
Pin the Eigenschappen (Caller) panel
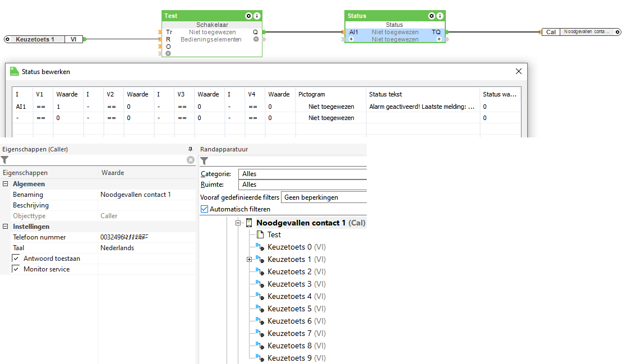[x=190, y=149]
